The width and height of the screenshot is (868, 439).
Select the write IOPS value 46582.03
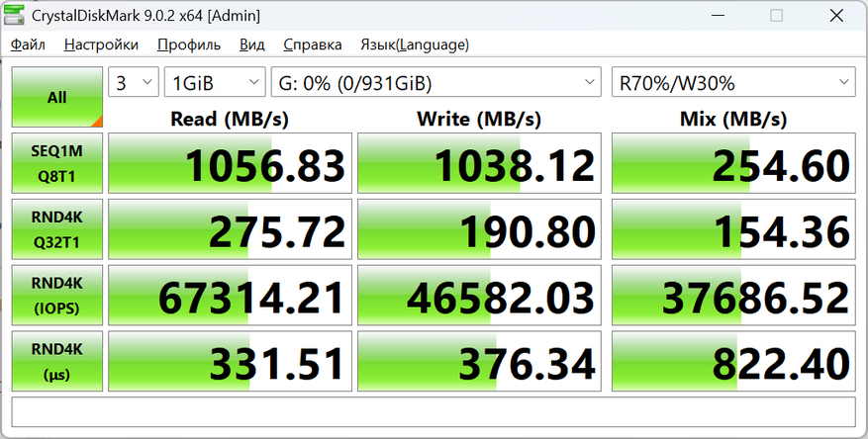coord(479,296)
